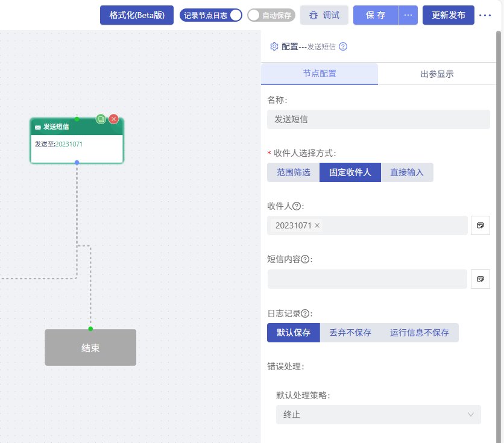The width and height of the screenshot is (504, 443).
Task: Click the gear icon beside 配置
Action: click(x=274, y=46)
